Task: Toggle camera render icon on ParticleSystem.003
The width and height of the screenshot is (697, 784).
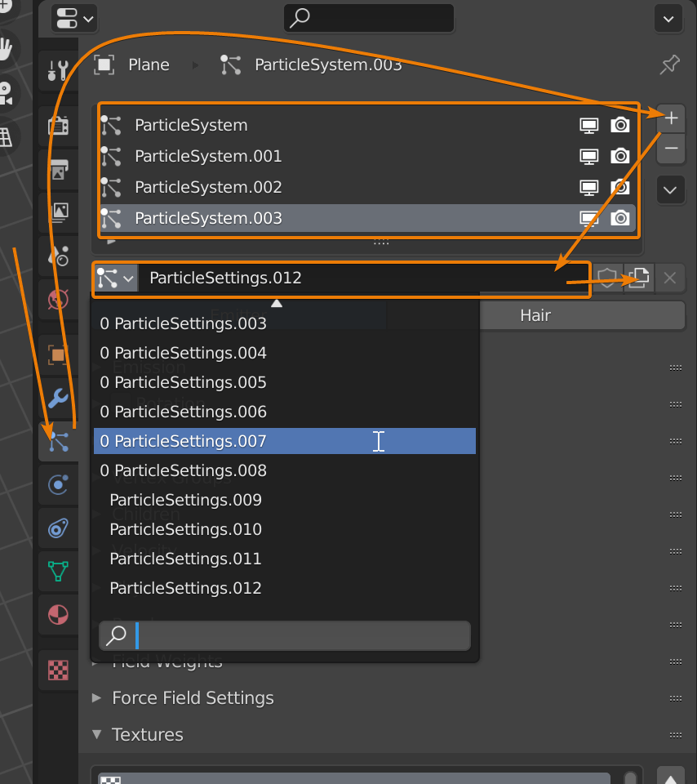Action: (620, 218)
